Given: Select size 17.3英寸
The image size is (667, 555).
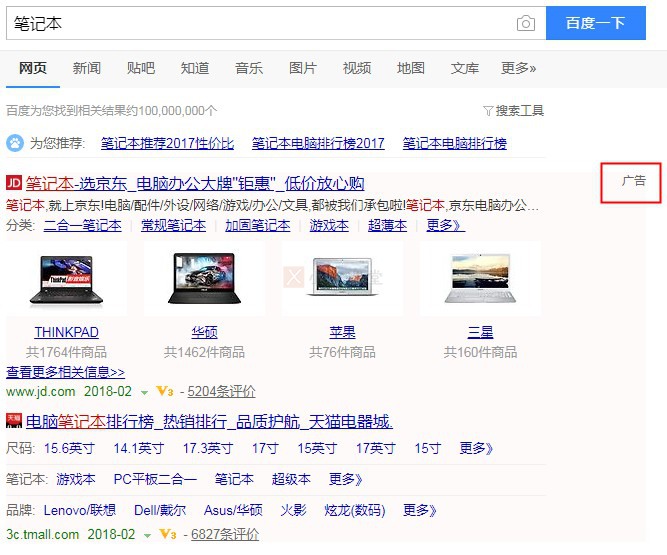Looking at the screenshot, I should [x=208, y=448].
